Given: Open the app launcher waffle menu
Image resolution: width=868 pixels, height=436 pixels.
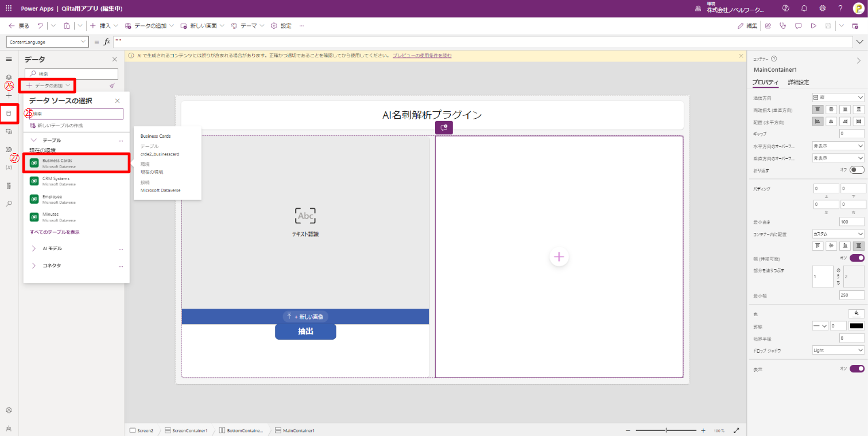Looking at the screenshot, I should pyautogui.click(x=8, y=9).
